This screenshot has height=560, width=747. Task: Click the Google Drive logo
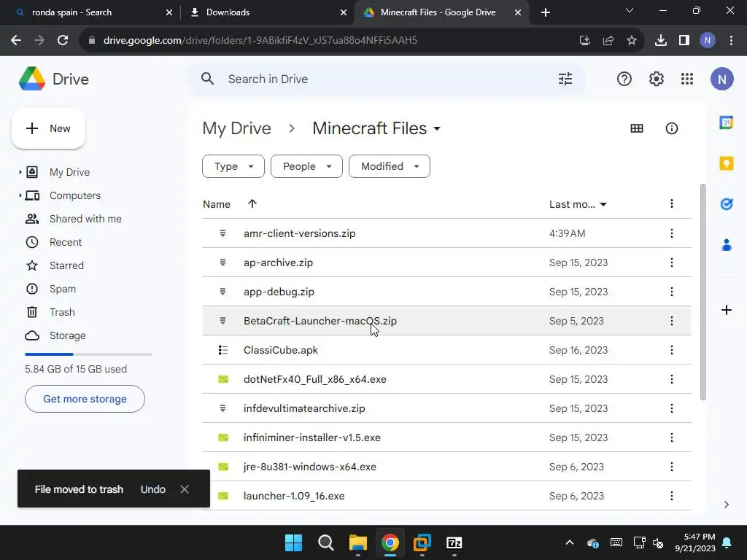53,79
